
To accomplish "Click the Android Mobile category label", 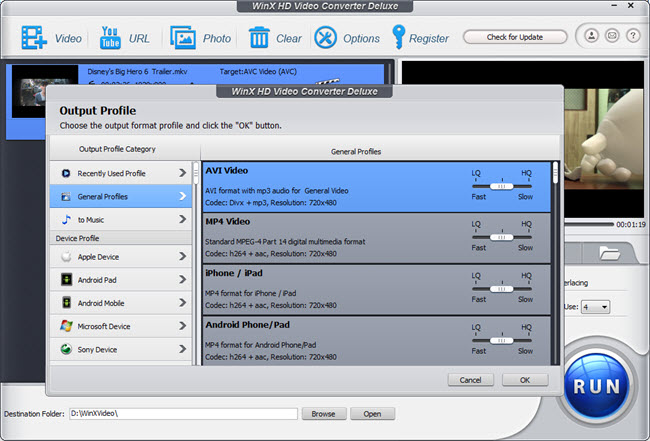I will tap(101, 303).
